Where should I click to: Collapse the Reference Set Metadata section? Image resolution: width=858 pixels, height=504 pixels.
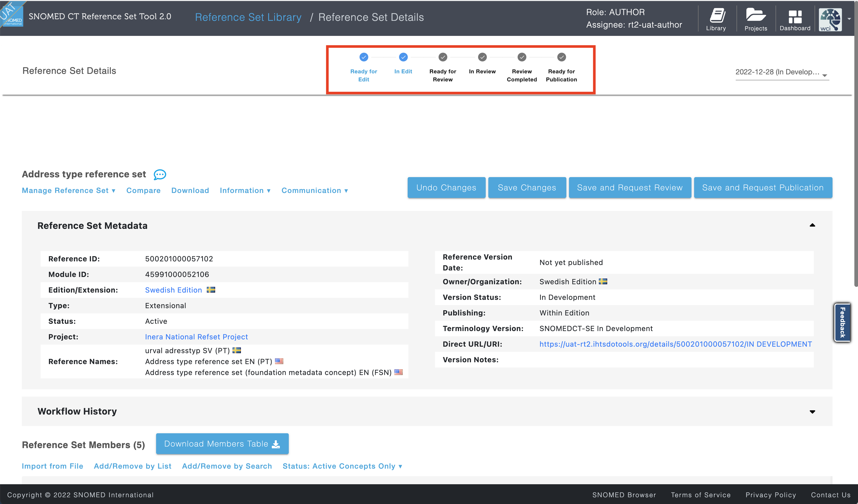(x=812, y=225)
